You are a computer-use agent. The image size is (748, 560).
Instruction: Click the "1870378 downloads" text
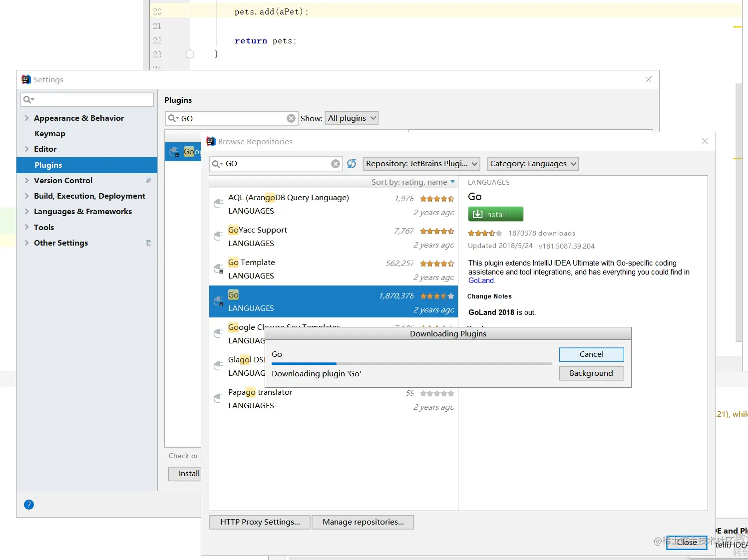click(x=542, y=233)
